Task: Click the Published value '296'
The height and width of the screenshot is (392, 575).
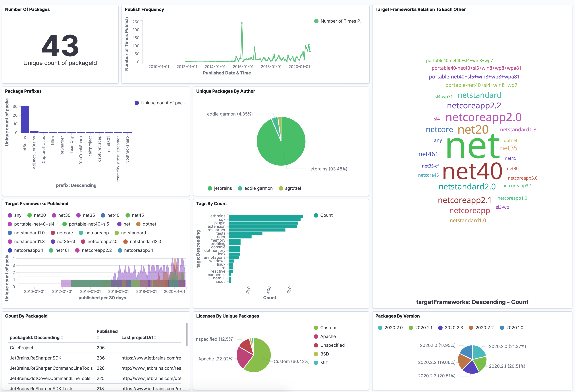Action: (x=101, y=348)
